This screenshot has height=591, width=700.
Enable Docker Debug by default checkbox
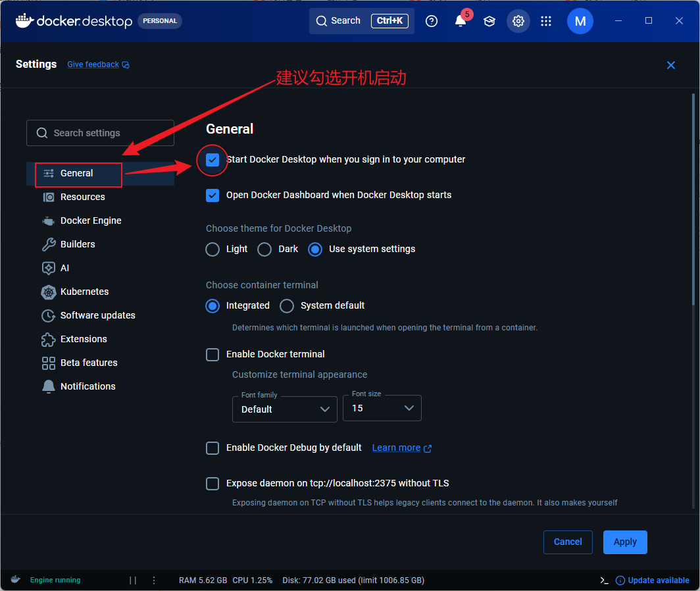point(213,448)
